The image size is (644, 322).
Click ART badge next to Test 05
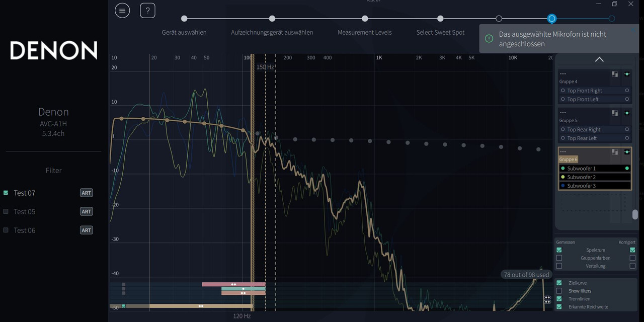(87, 211)
